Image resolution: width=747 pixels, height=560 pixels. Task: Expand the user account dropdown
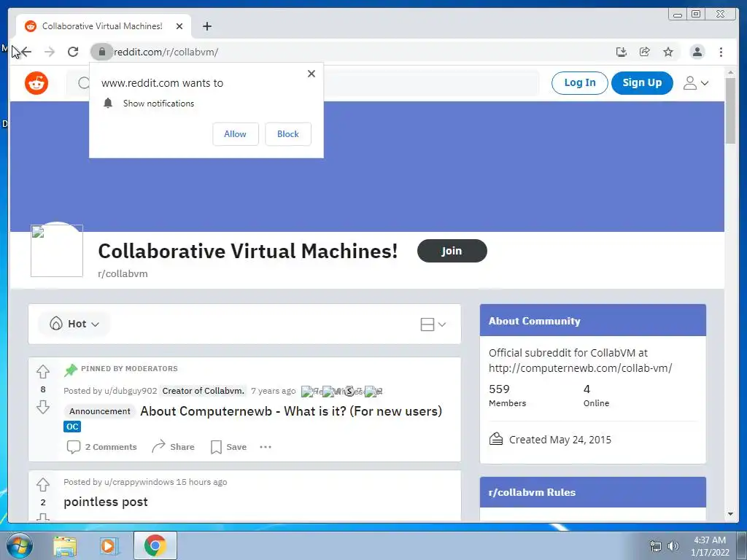coord(696,83)
